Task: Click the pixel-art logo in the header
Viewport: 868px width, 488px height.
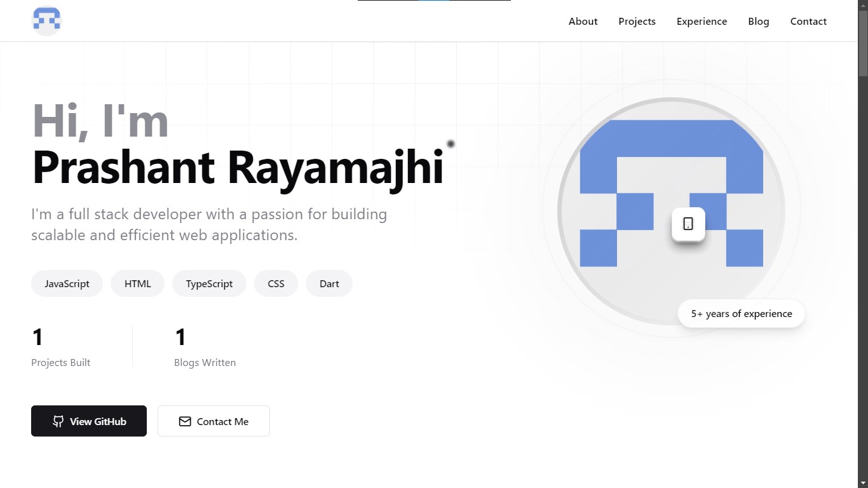Action: click(46, 21)
